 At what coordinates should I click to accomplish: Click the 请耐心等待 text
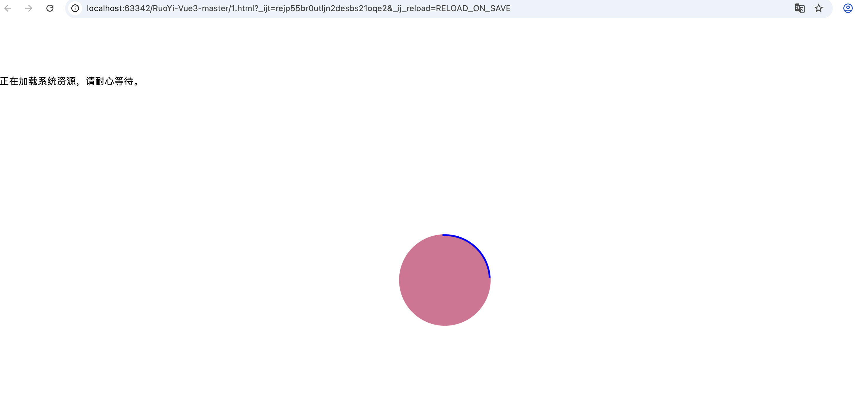pos(110,81)
